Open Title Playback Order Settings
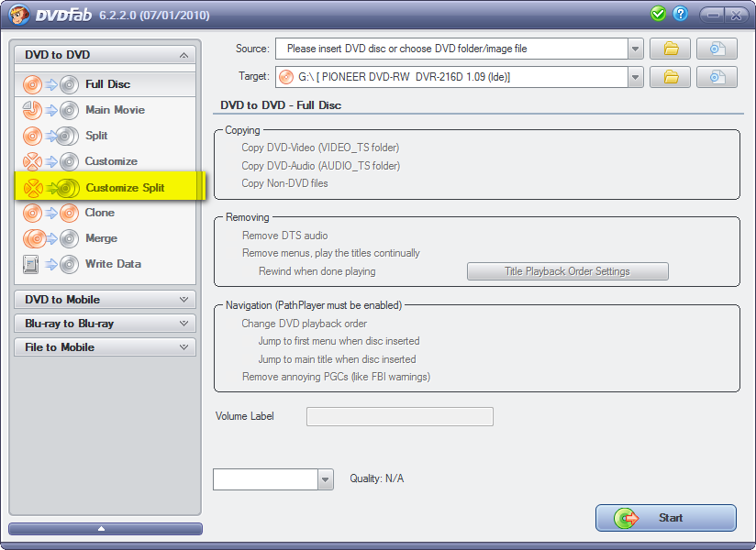Viewport: 756px width, 550px height. [568, 271]
